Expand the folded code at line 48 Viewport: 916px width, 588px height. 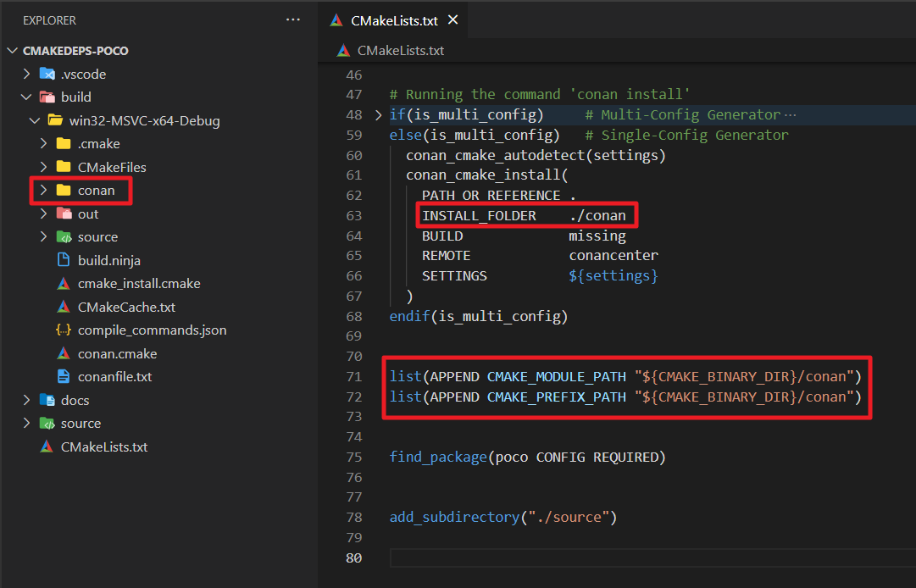378,114
